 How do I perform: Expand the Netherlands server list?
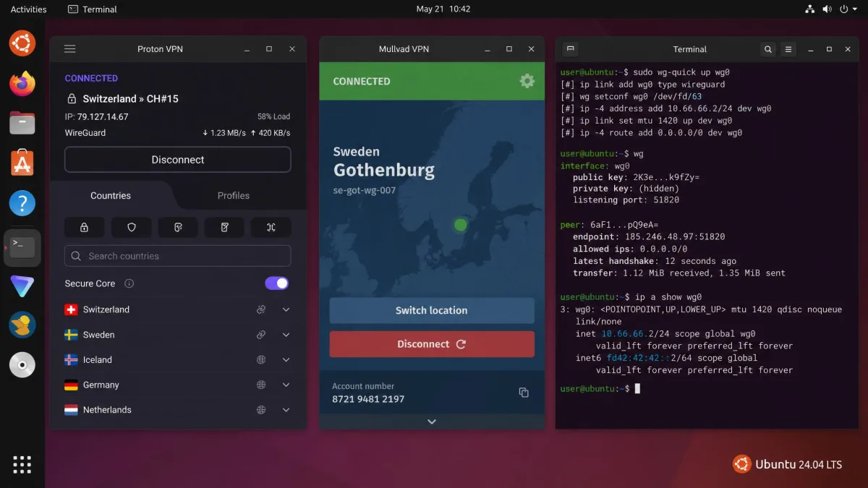[x=286, y=410]
